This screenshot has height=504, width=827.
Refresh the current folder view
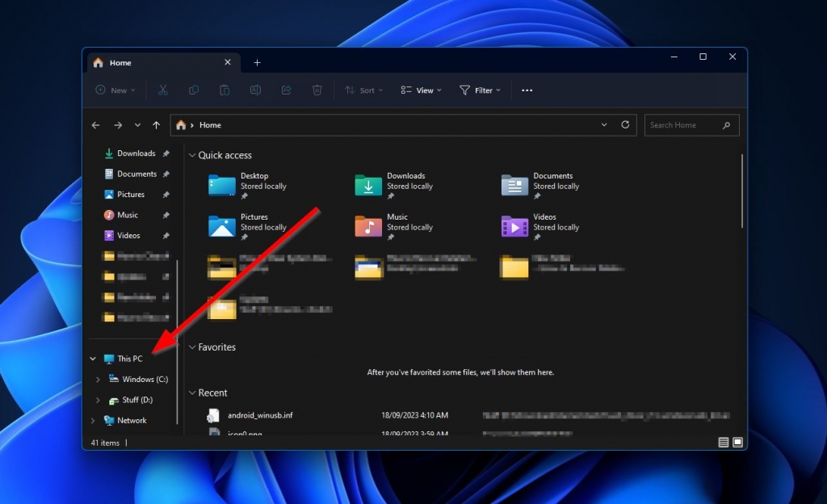pyautogui.click(x=626, y=125)
